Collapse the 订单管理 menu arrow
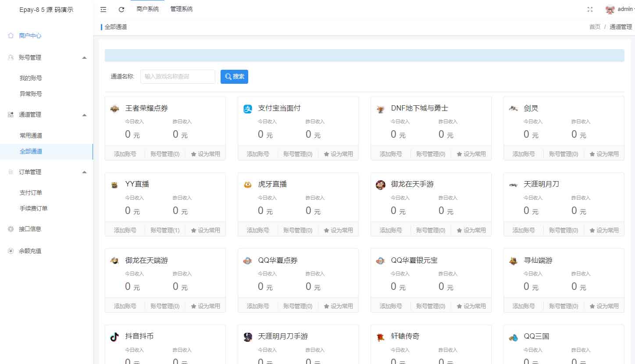Screen dimensions: 635x364 (85, 172)
